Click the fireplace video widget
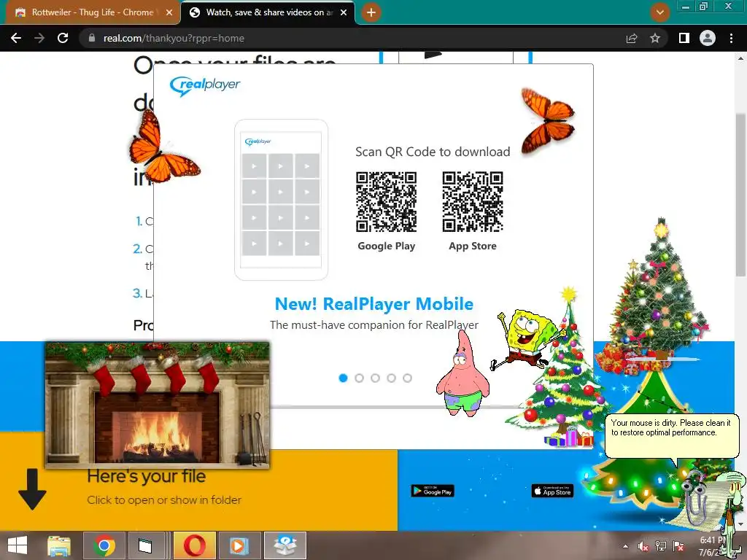 [x=158, y=405]
